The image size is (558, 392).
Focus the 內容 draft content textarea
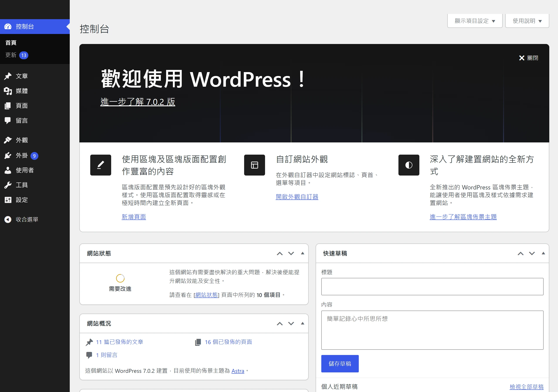pos(432,330)
